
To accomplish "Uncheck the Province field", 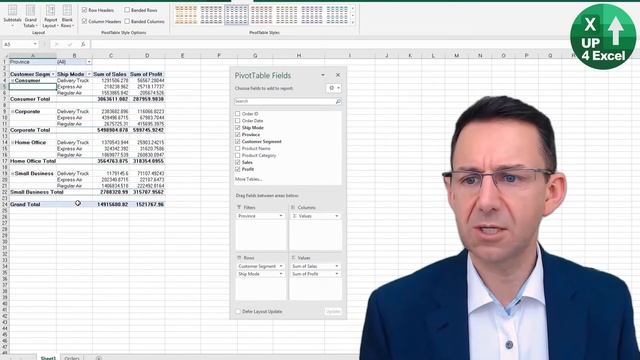I will point(238,135).
